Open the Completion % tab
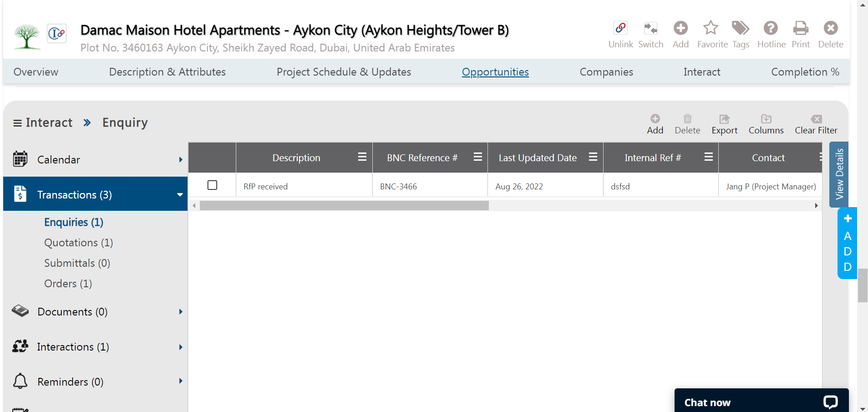The image size is (868, 412). click(x=805, y=72)
